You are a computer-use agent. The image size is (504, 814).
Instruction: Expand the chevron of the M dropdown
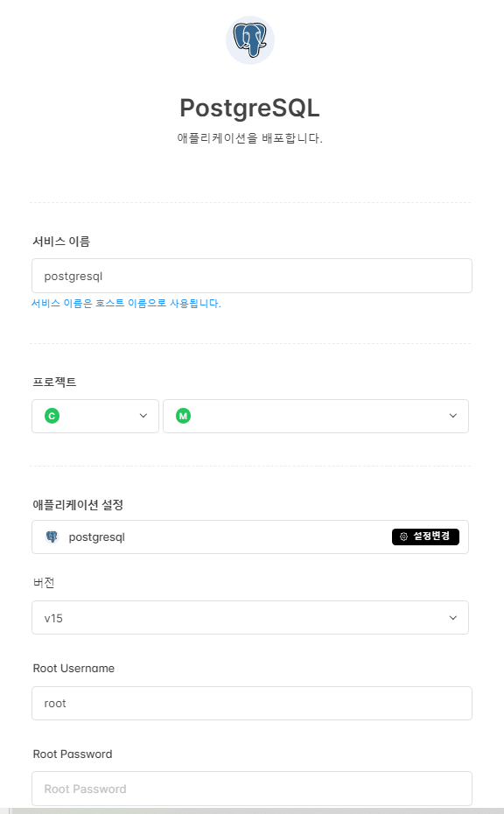pos(453,416)
